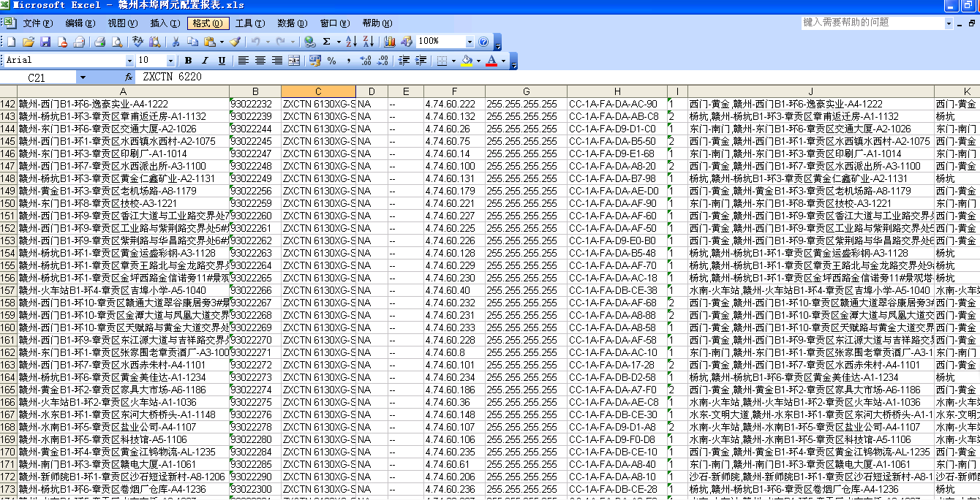The width and height of the screenshot is (980, 500).
Task: Increase decimal places
Action: point(365,60)
